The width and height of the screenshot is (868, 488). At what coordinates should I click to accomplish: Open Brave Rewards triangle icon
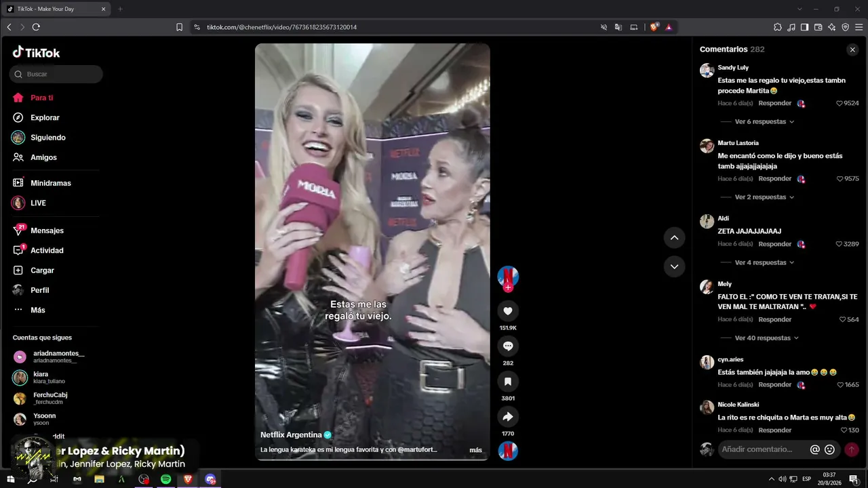point(669,27)
